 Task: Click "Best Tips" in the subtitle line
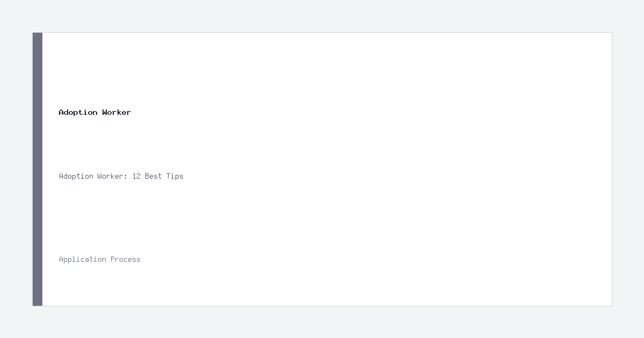click(164, 176)
